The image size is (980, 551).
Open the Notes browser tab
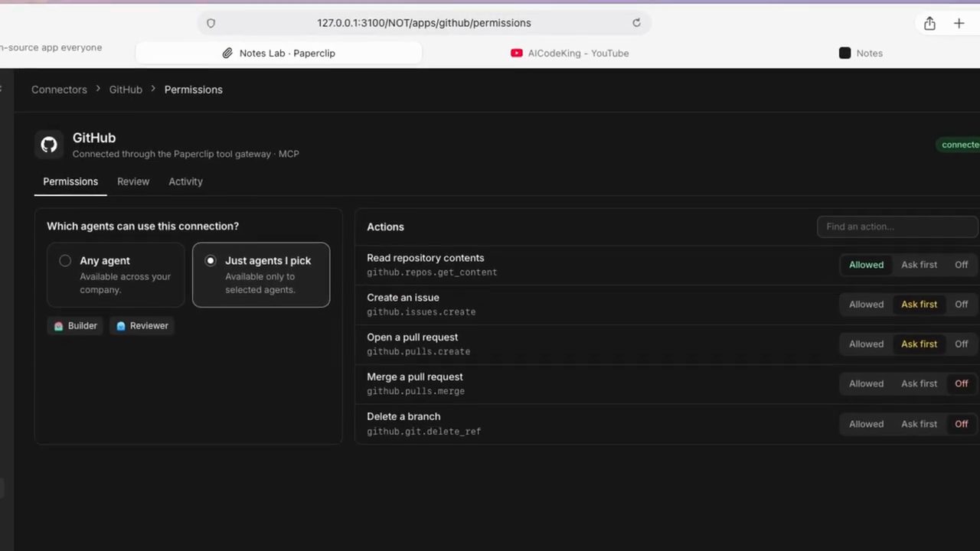click(x=861, y=53)
